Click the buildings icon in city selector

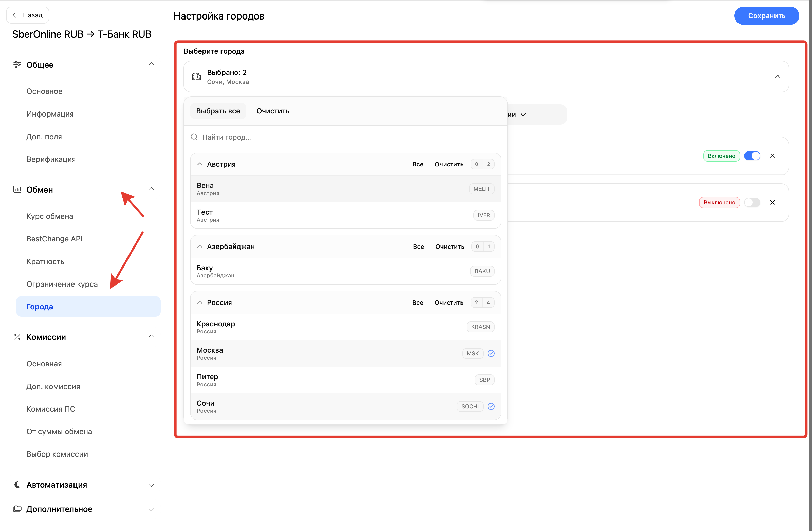point(196,77)
